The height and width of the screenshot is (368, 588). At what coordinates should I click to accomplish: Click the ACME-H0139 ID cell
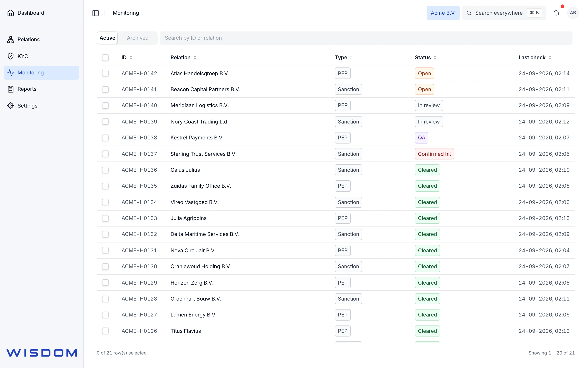[x=139, y=121]
